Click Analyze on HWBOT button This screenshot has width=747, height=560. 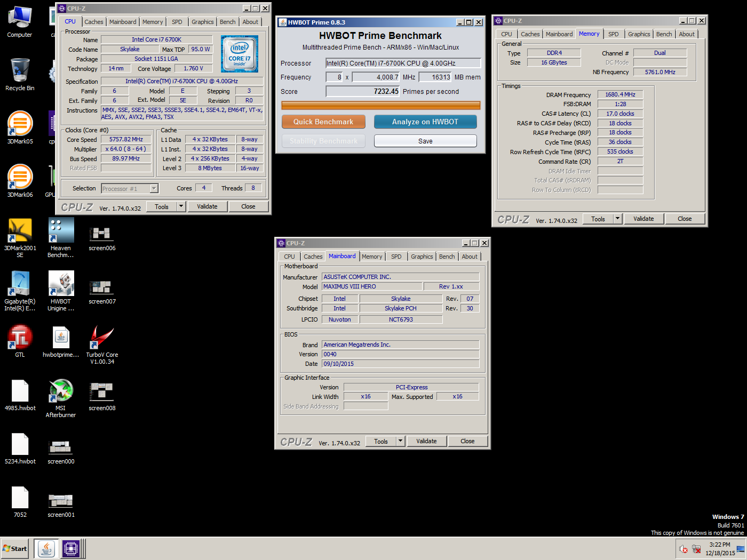[425, 122]
